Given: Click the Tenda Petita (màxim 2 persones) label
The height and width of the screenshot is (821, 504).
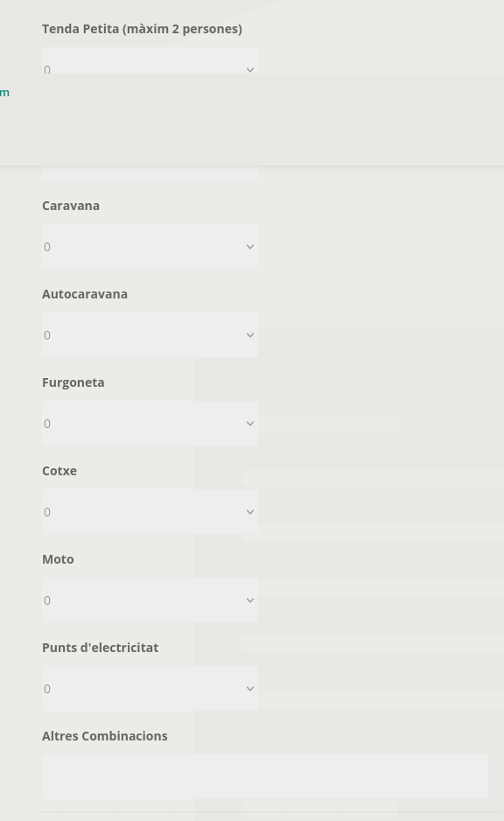Looking at the screenshot, I should 142,29.
